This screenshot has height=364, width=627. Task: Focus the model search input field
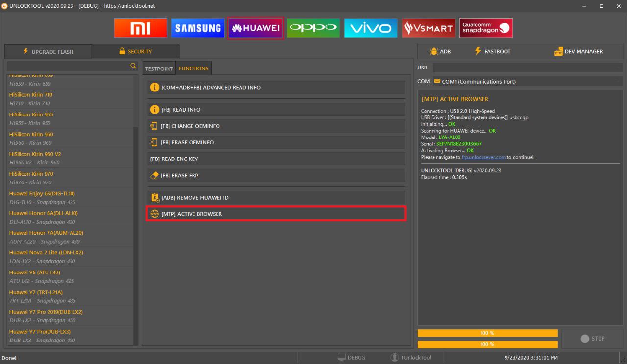(68, 66)
